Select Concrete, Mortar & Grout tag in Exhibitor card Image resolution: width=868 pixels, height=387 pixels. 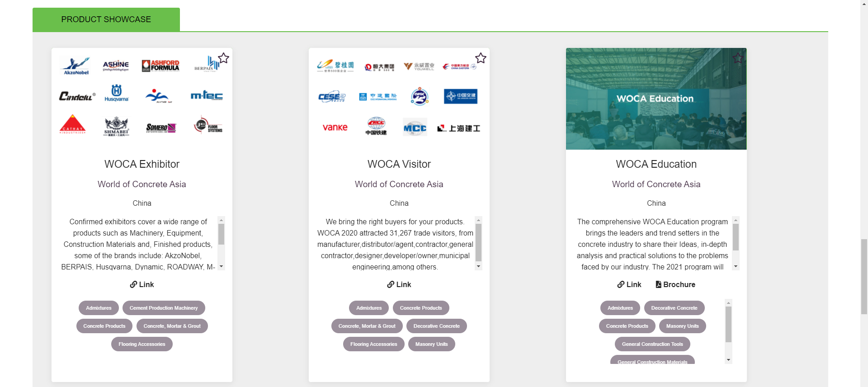coord(172,326)
